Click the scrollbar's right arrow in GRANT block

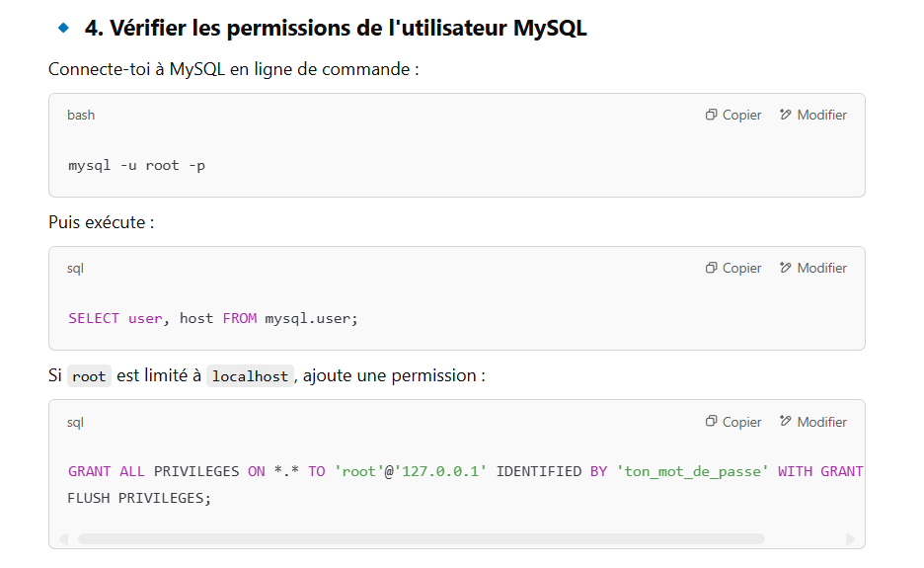[x=850, y=539]
